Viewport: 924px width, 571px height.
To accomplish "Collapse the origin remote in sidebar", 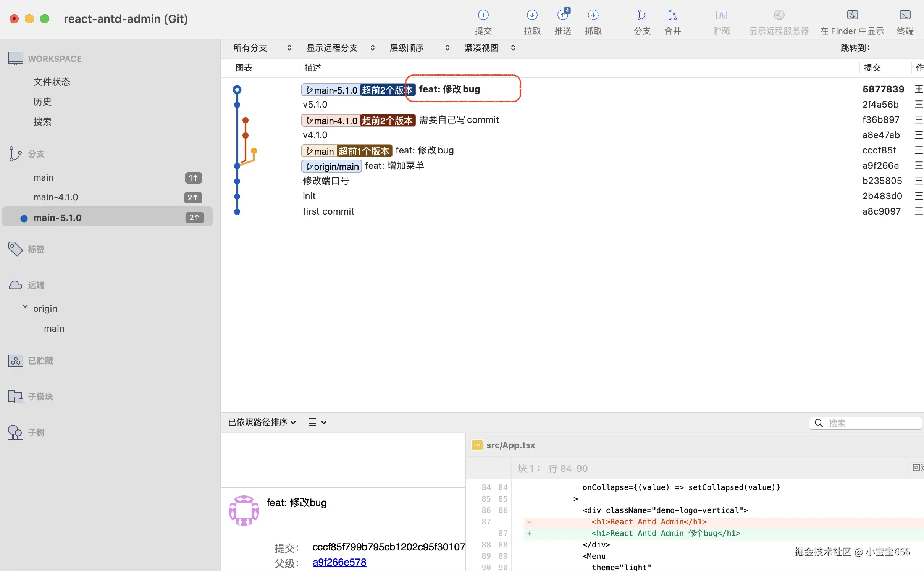I will pyautogui.click(x=25, y=306).
